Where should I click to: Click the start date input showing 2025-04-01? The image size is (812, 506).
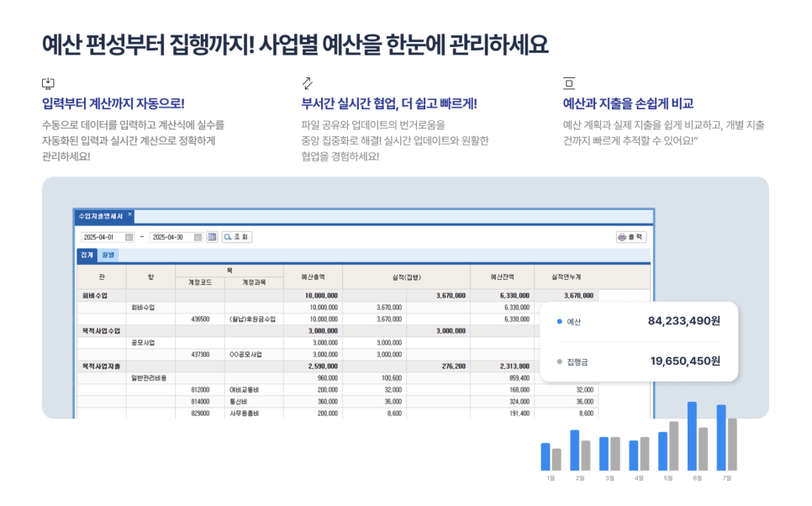tap(102, 238)
